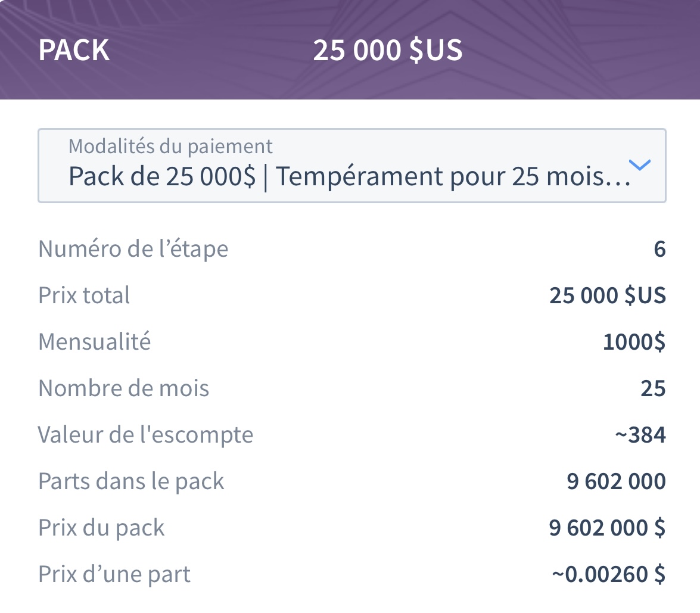The image size is (700, 613).
Task: Select the Prix du pack label
Action: tap(101, 527)
